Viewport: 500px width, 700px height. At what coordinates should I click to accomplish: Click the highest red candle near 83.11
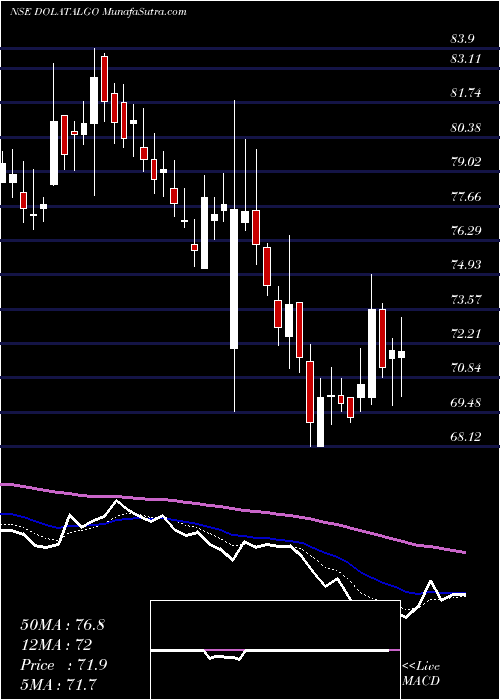tap(104, 79)
